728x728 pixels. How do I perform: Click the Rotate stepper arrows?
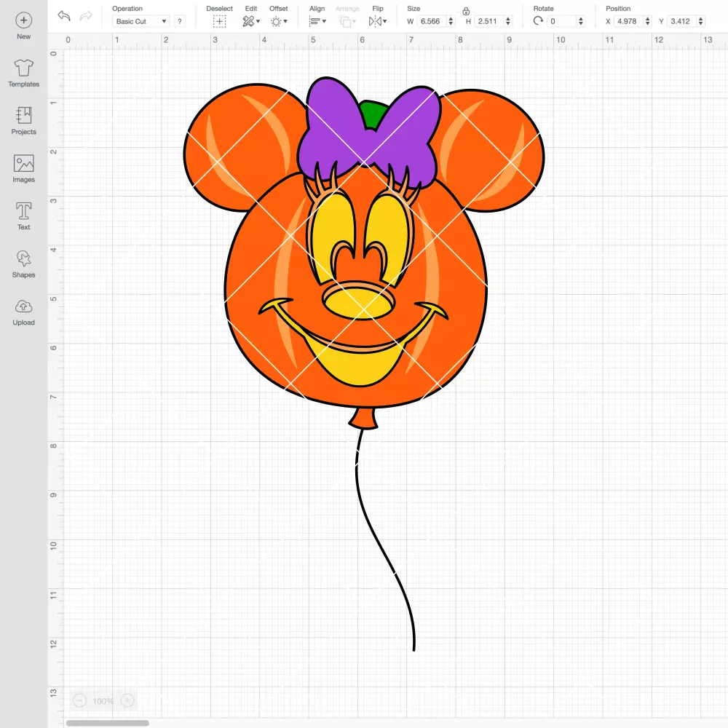(581, 21)
